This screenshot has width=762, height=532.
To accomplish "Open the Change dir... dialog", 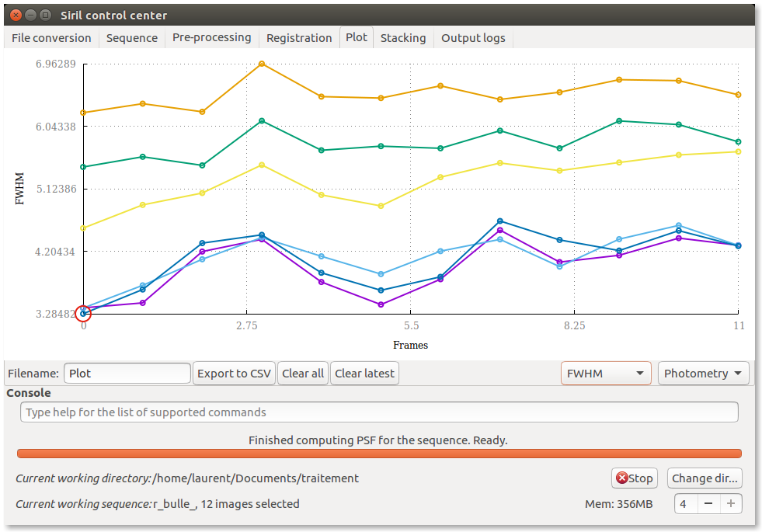I will coord(705,478).
